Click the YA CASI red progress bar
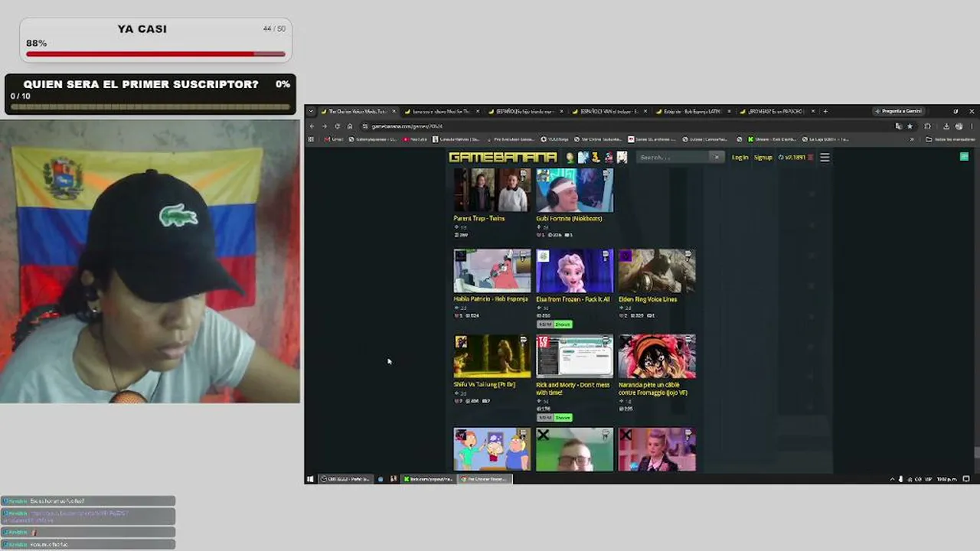Image resolution: width=980 pixels, height=551 pixels. pos(155,54)
